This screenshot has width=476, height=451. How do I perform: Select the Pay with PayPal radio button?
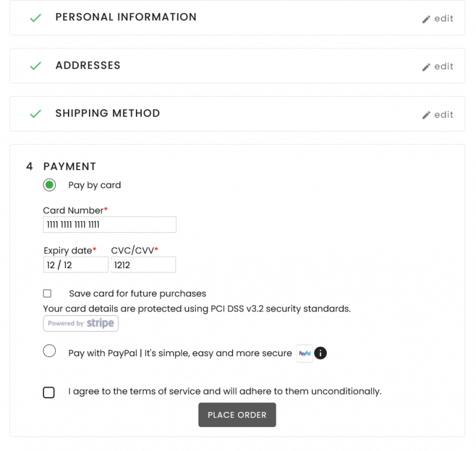click(49, 351)
